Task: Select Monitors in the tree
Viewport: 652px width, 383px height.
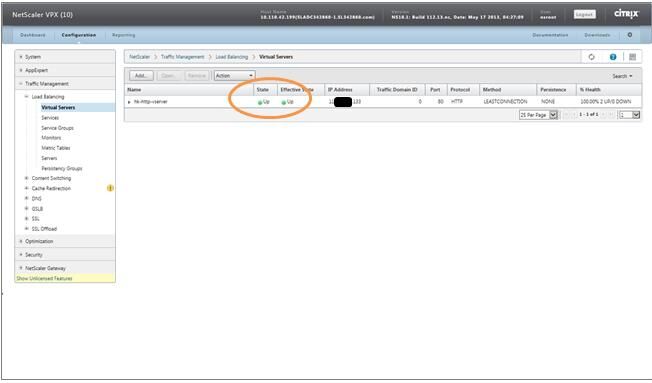Action: pos(51,138)
